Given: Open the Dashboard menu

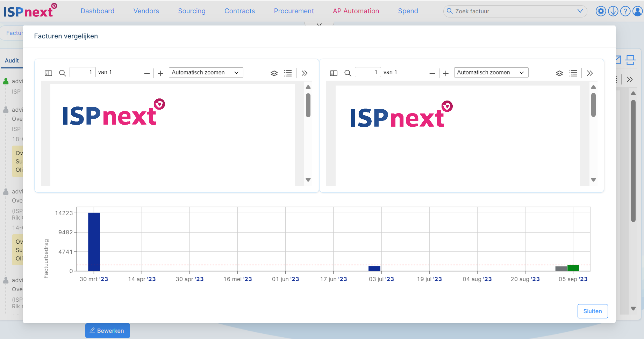Looking at the screenshot, I should 98,11.
